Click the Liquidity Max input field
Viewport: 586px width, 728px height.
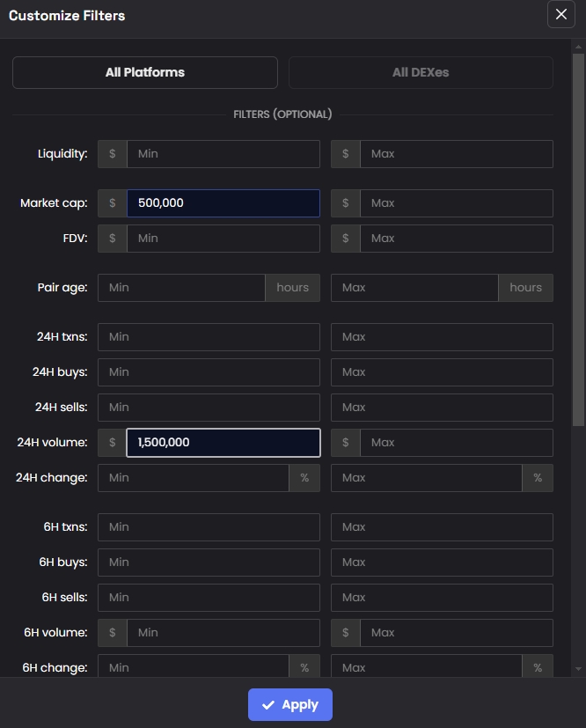tap(456, 154)
